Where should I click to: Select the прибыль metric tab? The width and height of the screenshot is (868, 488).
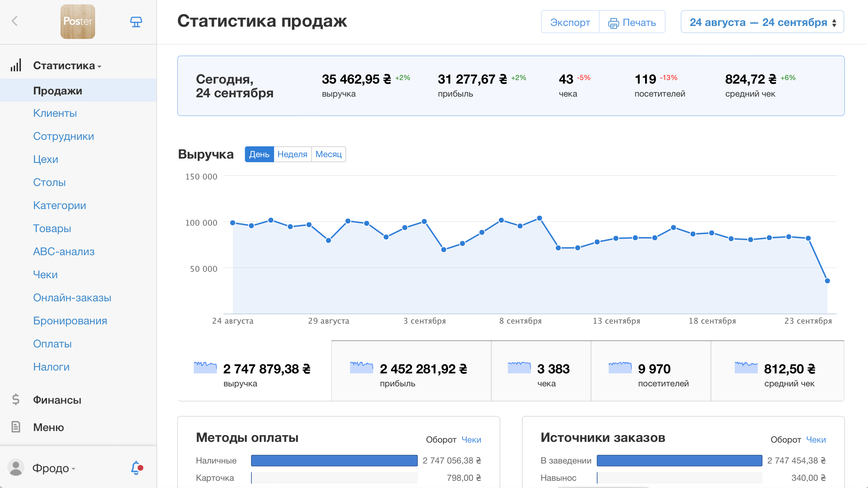(411, 371)
